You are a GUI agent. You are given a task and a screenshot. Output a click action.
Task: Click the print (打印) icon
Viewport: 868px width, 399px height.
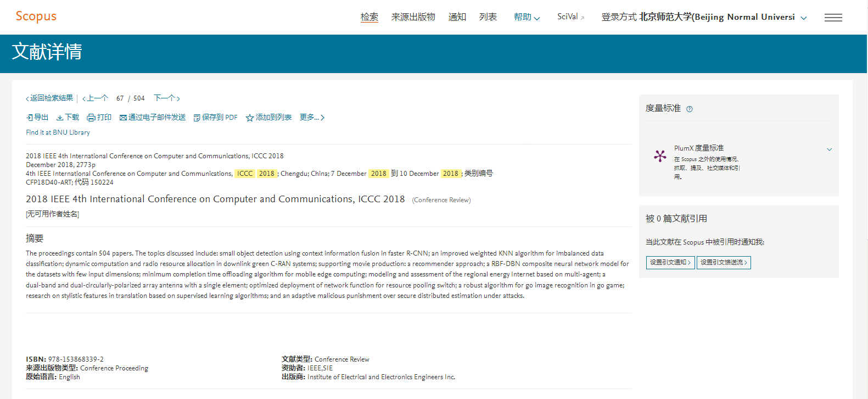pyautogui.click(x=91, y=118)
